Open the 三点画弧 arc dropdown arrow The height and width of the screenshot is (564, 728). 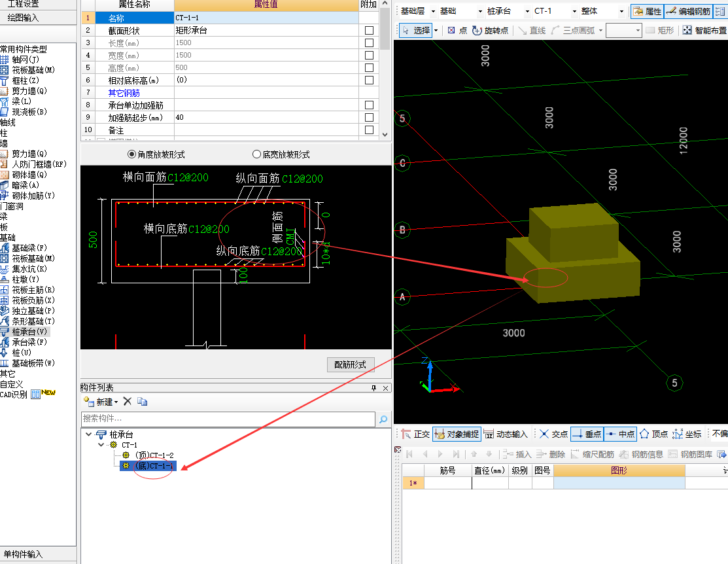pos(601,30)
